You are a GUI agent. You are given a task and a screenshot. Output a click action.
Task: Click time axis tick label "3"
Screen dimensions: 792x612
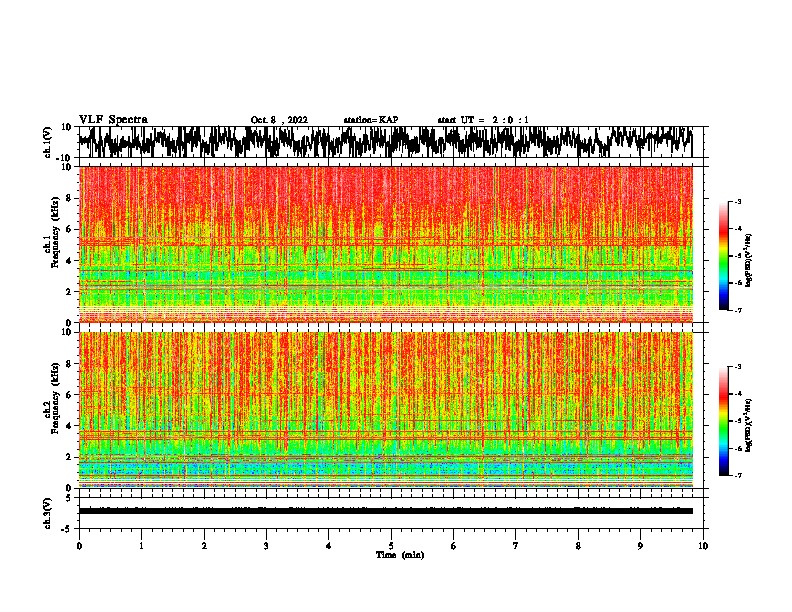click(x=266, y=546)
